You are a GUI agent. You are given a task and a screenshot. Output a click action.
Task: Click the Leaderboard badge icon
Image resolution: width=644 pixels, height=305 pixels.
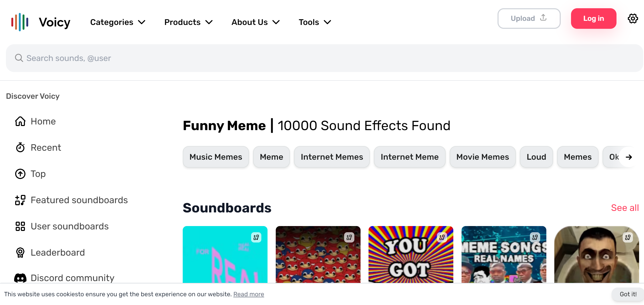(x=20, y=253)
